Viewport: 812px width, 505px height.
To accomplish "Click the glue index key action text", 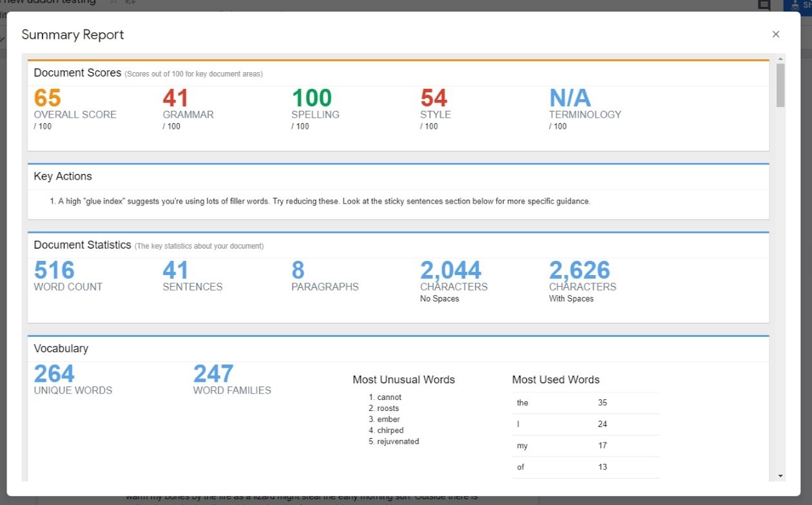I will (320, 202).
